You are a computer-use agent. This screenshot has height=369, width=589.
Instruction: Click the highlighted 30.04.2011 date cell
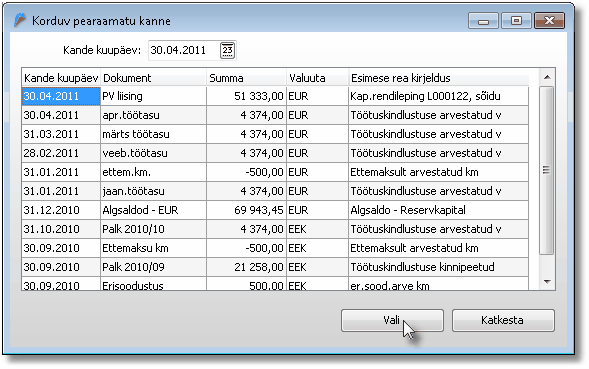61,96
